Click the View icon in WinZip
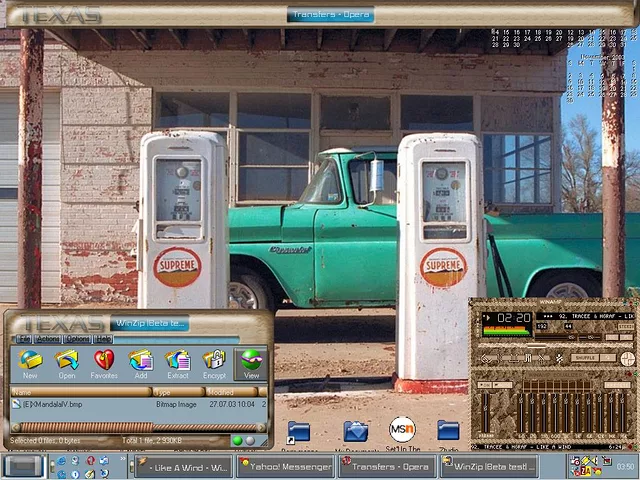This screenshot has width=640, height=480. coord(251,362)
